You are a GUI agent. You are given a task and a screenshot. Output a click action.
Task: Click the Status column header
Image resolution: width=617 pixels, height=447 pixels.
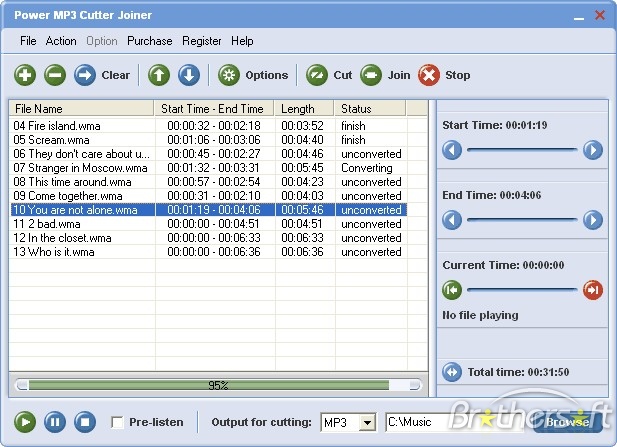pos(370,108)
